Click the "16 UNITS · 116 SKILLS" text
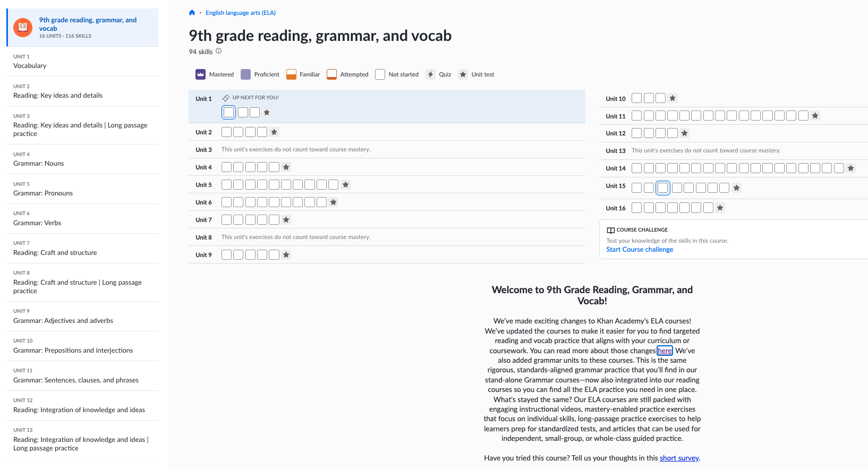 (65, 36)
